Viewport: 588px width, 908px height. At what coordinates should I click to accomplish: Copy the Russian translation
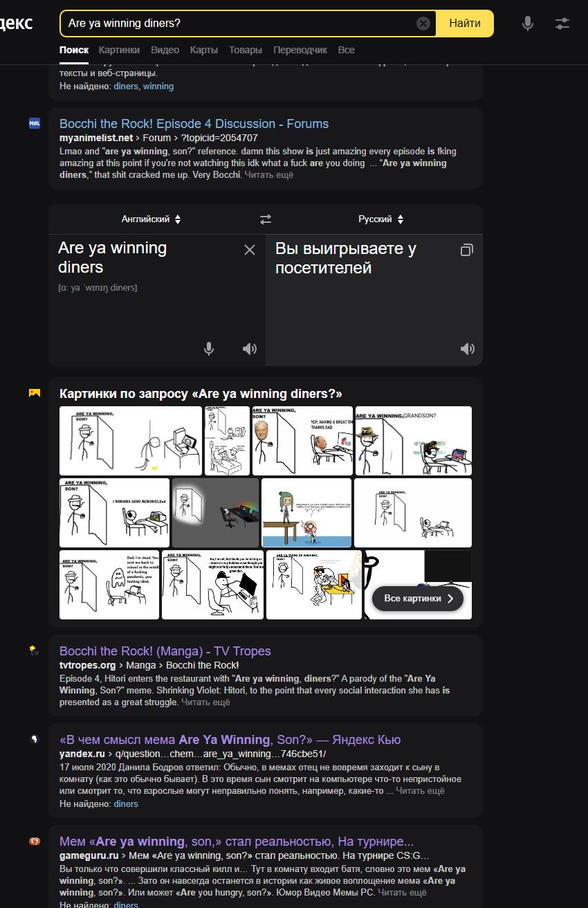(x=467, y=250)
